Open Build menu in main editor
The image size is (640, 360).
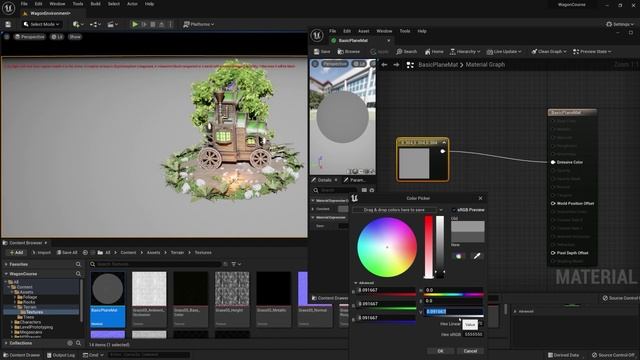tap(96, 4)
